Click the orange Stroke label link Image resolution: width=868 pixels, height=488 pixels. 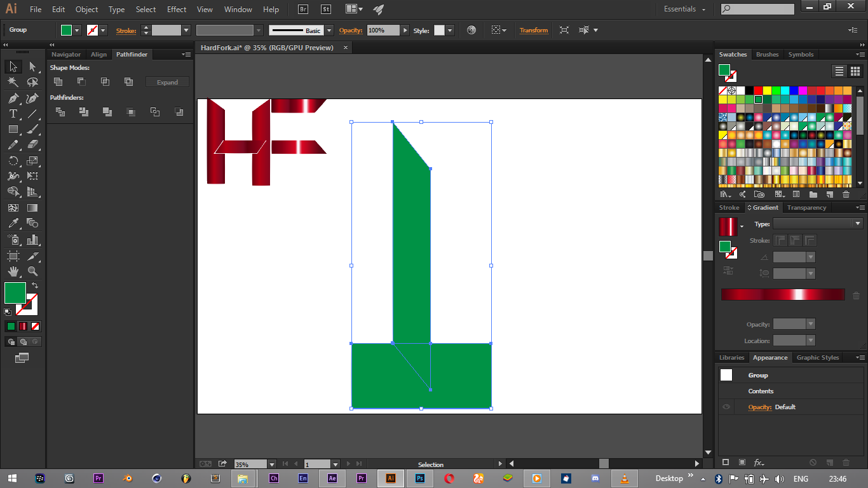(126, 30)
